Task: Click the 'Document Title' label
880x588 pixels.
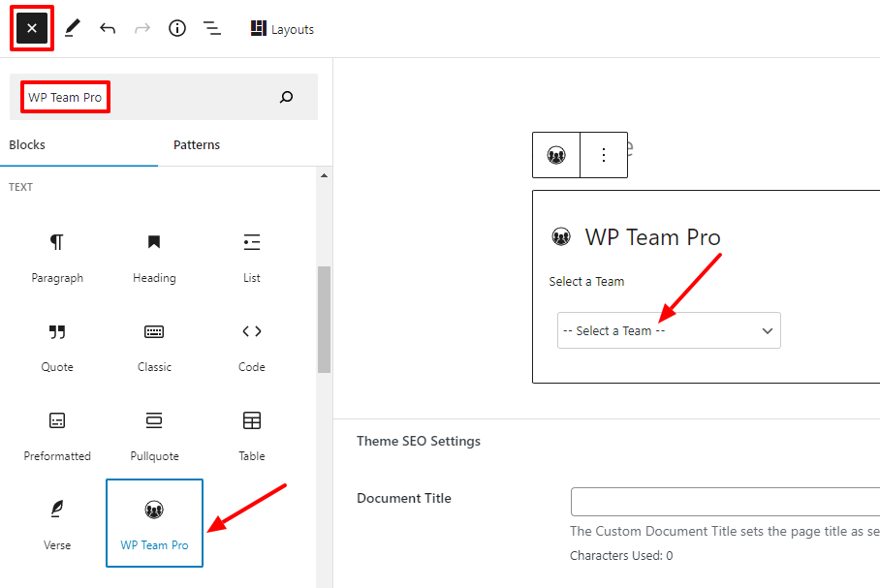Action: tap(404, 498)
